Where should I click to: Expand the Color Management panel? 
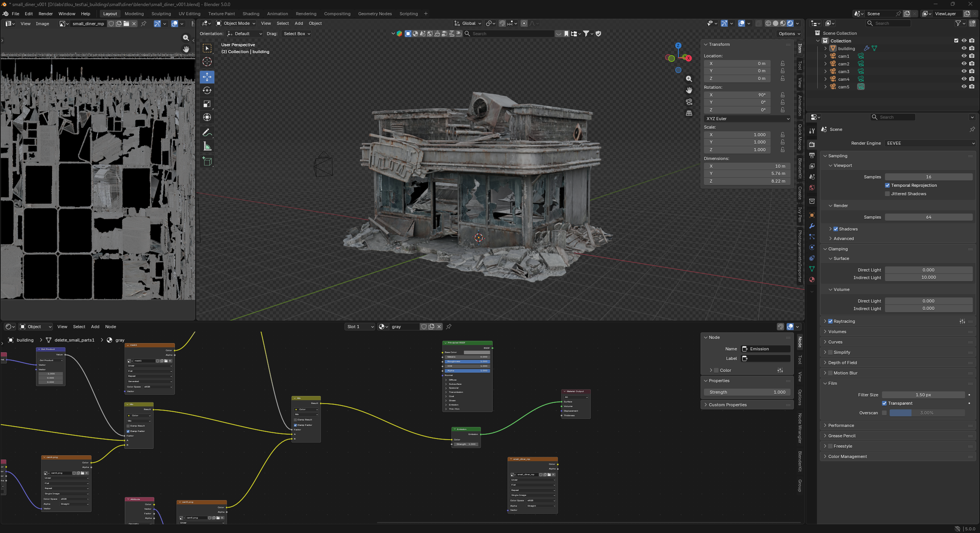[x=847, y=457]
